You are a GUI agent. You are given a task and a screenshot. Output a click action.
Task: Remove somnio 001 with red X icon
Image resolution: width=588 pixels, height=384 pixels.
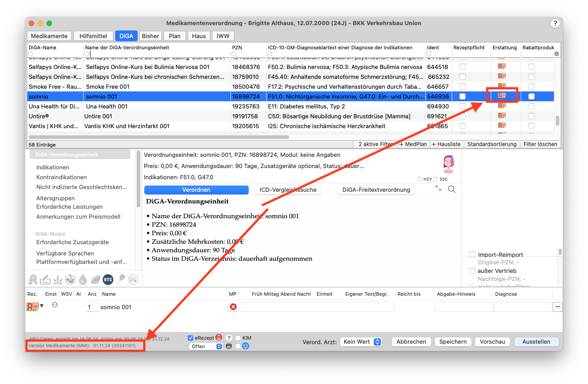233,307
